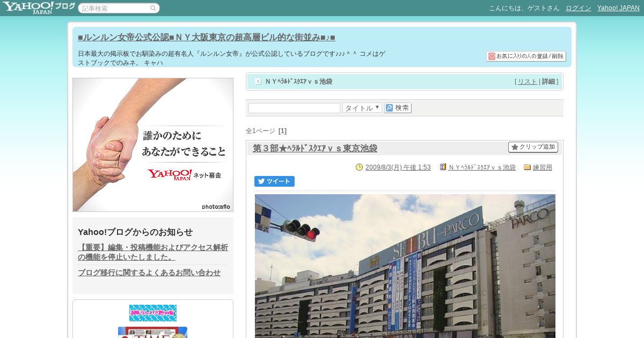Click the arrow icon beside NYﾍﾗﾙﾄﾞｽｸｴｱvs池袋

tap(258, 82)
